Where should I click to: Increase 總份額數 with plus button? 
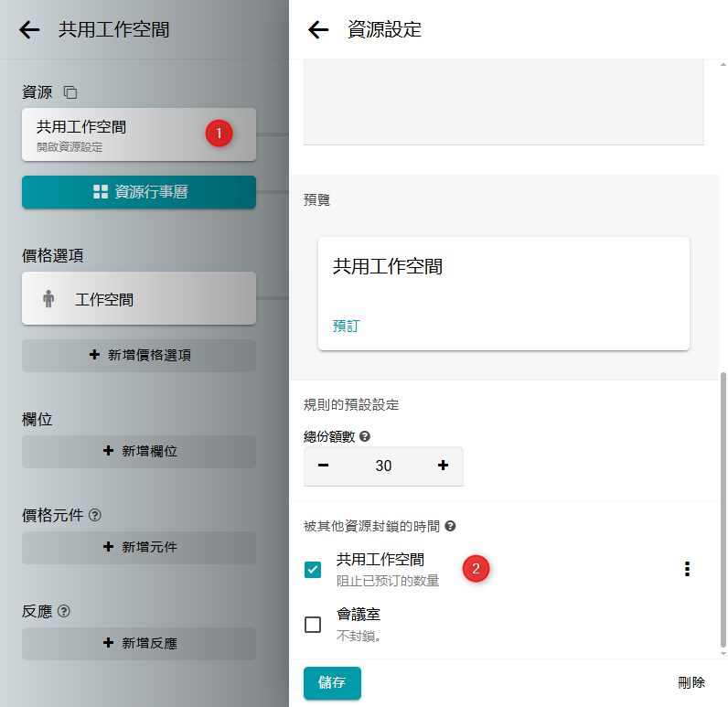coord(443,466)
